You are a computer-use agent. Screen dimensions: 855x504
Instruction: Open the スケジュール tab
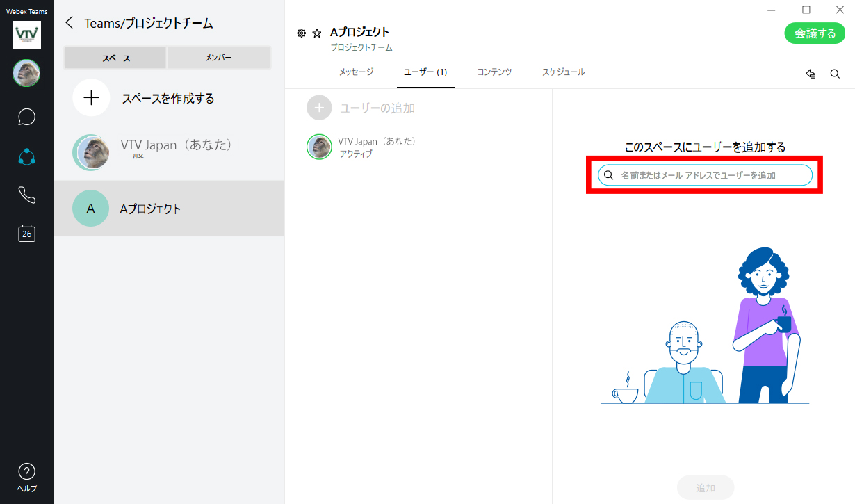pos(563,72)
